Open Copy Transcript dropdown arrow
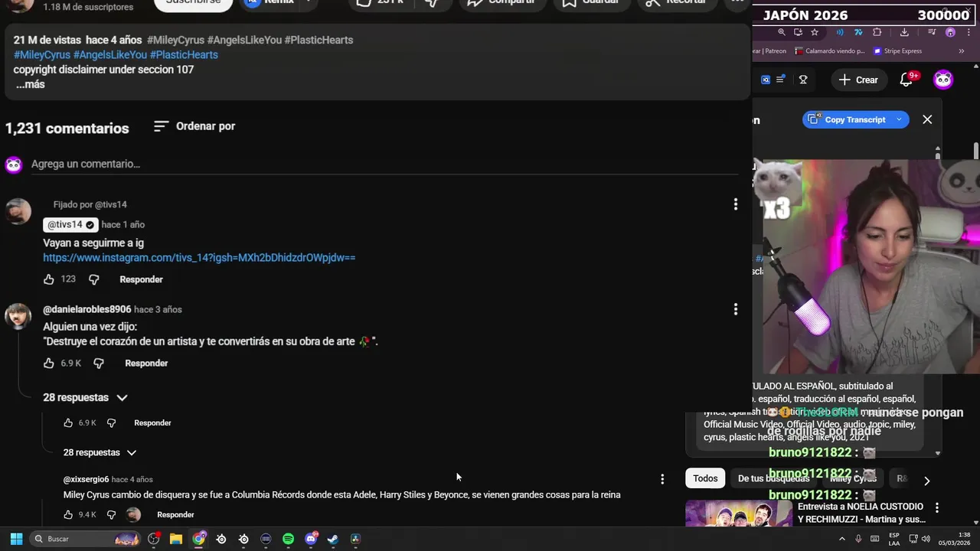The height and width of the screenshot is (551, 980). tap(899, 119)
